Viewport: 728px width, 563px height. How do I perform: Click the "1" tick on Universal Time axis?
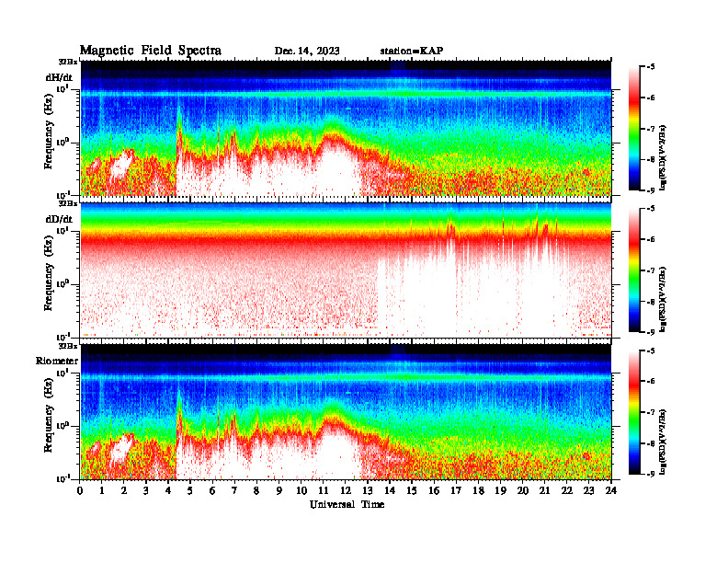[x=102, y=491]
